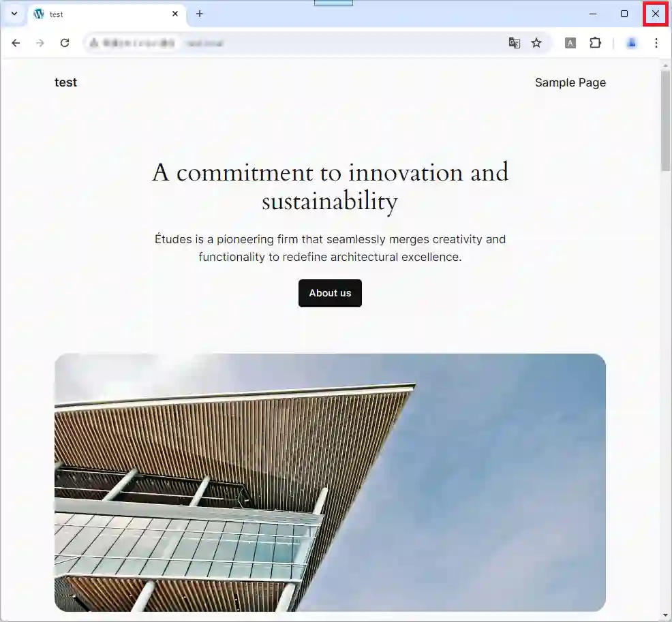Click the building hero image
Screen dimensions: 672x622
(x=330, y=482)
